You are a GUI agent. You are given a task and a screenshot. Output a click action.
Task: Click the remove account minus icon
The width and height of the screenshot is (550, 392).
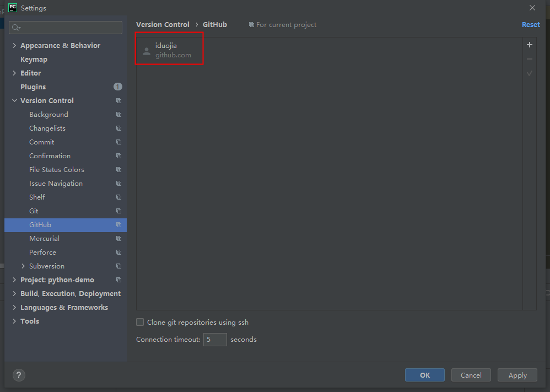point(529,59)
